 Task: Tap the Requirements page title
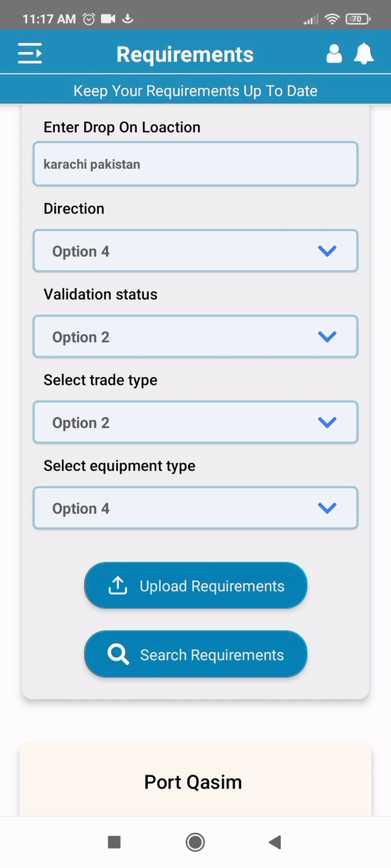click(185, 54)
